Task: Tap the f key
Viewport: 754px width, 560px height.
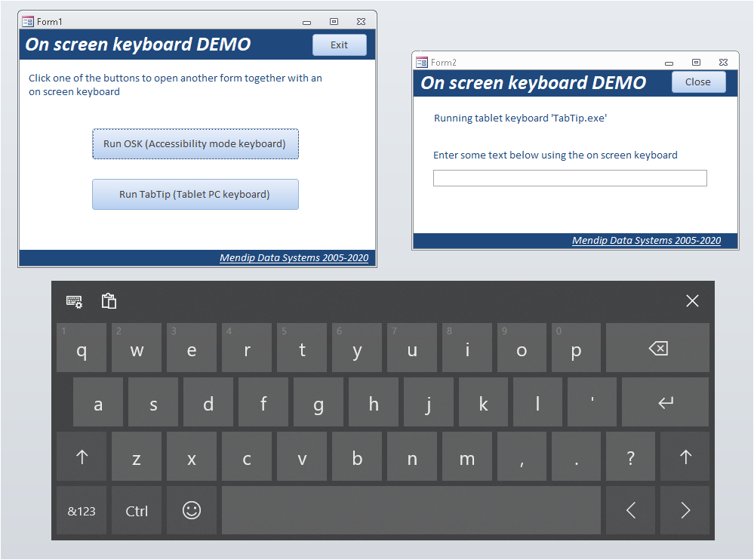Action: (263, 402)
